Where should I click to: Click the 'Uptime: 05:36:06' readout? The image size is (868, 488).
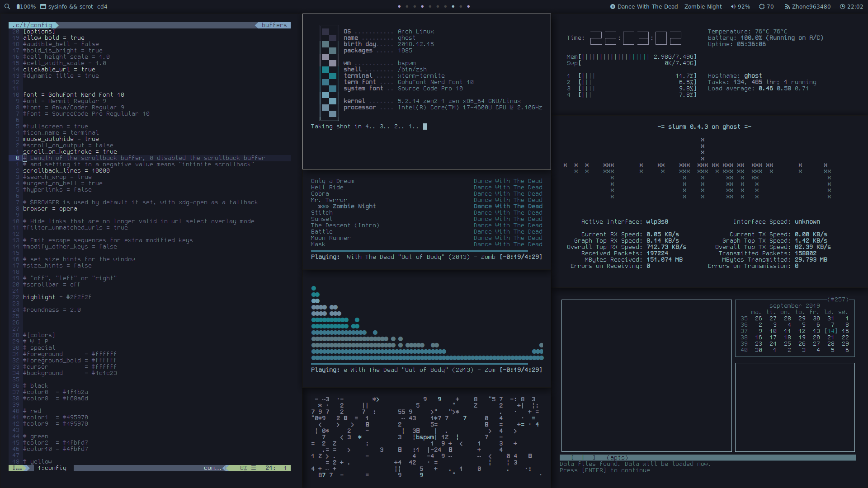tap(736, 44)
